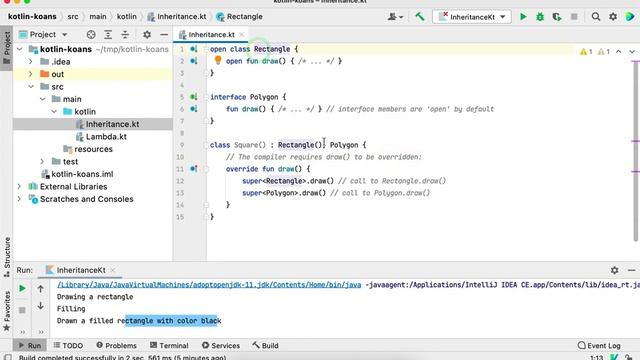Start debugging with the bug icon

click(x=540, y=17)
